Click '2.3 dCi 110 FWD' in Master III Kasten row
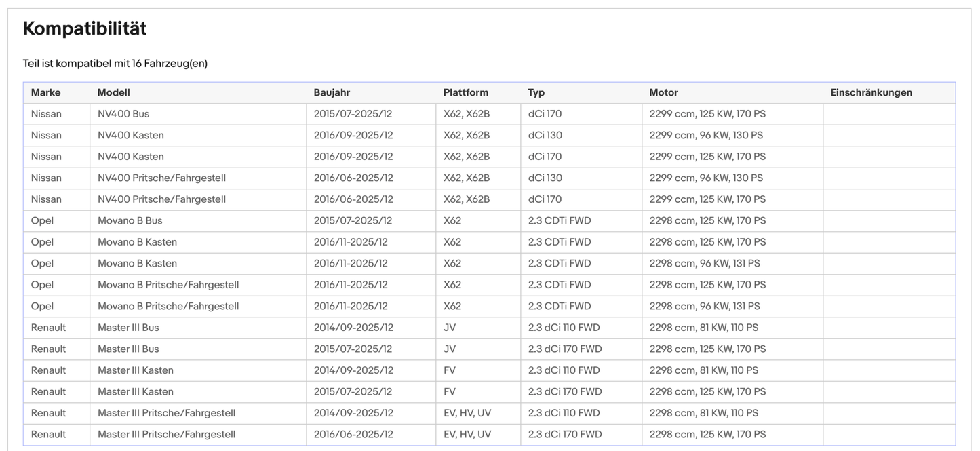The height and width of the screenshot is (451, 980). [x=564, y=370]
